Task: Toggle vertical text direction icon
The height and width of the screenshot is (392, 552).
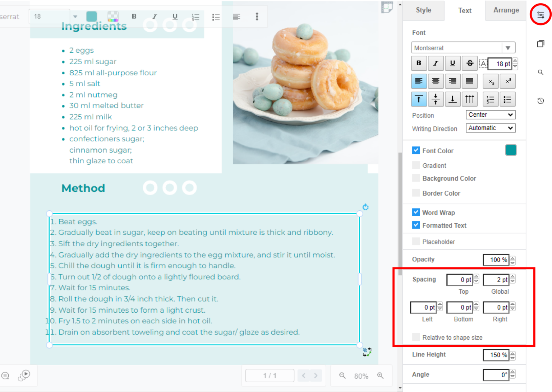Action: (470, 99)
